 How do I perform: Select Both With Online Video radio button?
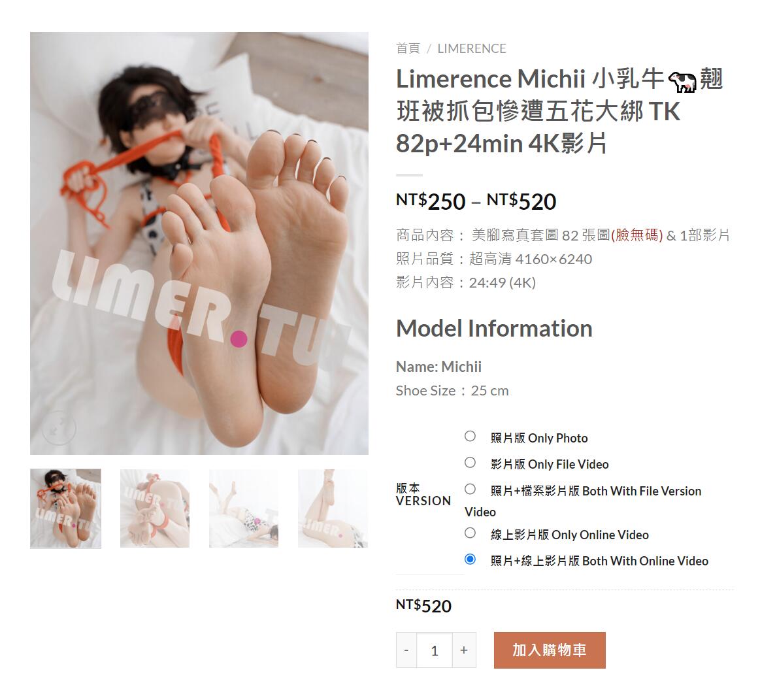[x=470, y=559]
